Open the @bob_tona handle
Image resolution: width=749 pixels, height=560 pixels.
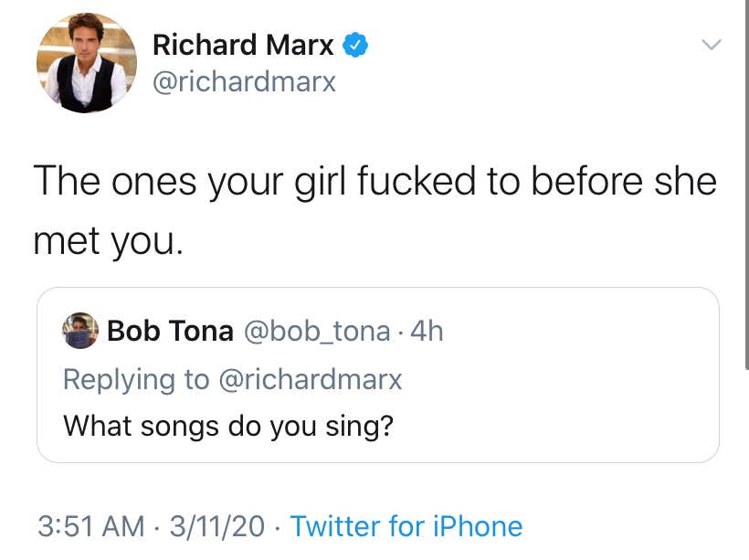(316, 331)
